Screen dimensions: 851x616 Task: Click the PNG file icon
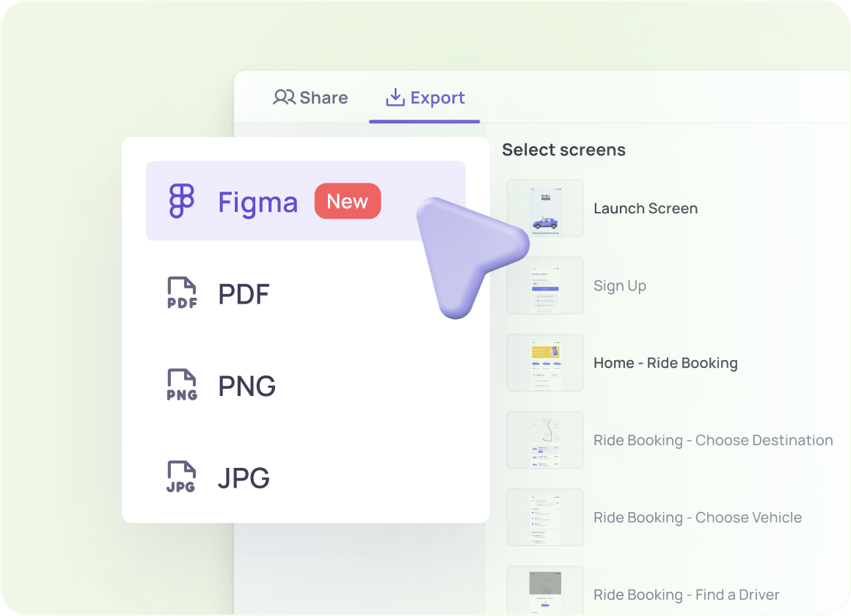(180, 384)
